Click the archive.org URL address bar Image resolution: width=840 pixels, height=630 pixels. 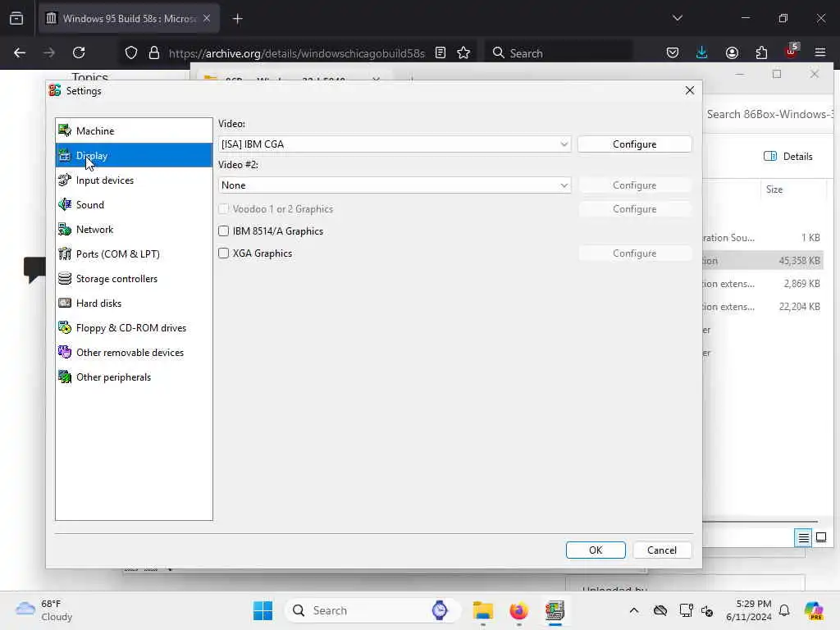297,53
